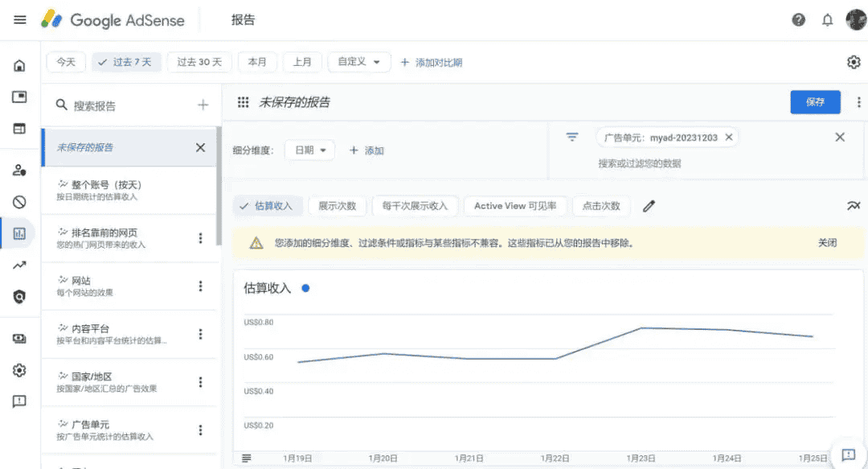Open the Payments sidebar icon
The width and height of the screenshot is (868, 469).
click(x=19, y=337)
